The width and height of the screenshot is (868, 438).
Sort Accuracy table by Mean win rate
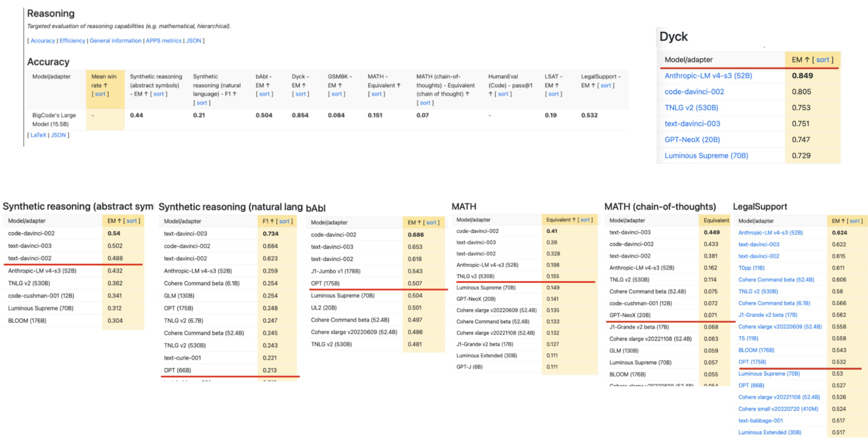point(100,94)
